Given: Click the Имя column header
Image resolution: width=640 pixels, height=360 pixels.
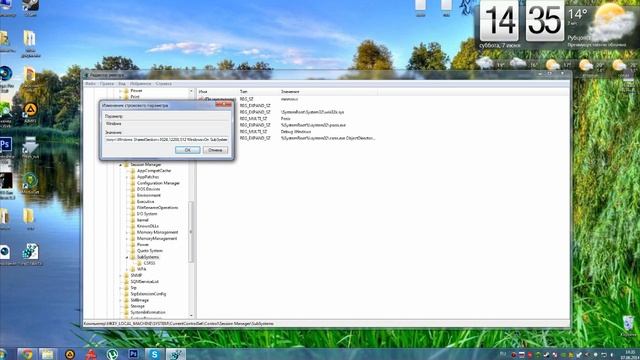Looking at the screenshot, I should (x=218, y=92).
